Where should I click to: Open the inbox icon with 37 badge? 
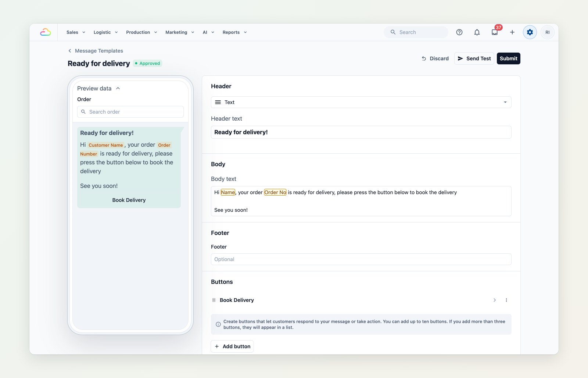[x=495, y=32]
